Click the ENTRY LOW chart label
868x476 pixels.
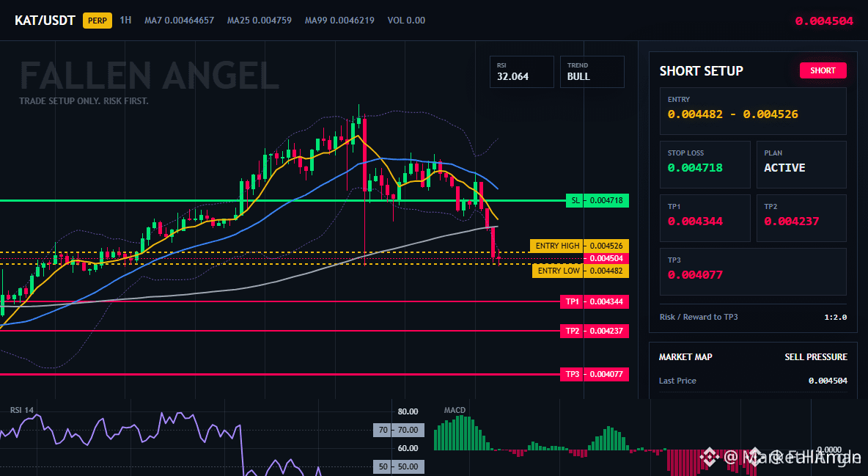580,271
